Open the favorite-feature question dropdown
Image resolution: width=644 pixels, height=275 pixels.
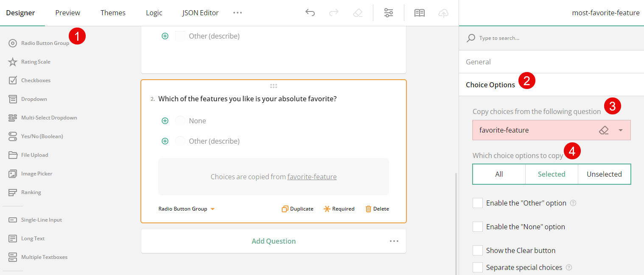[620, 130]
